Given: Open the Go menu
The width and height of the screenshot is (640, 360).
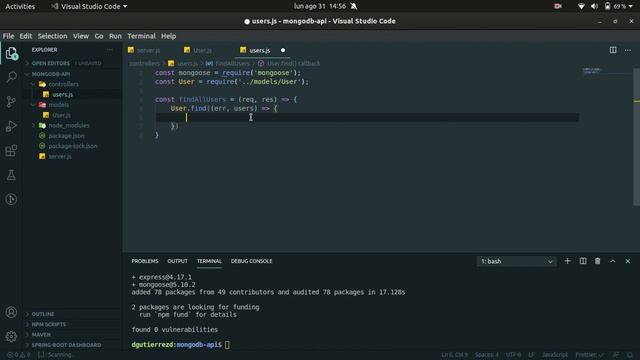Looking at the screenshot, I should pyautogui.click(x=99, y=36).
